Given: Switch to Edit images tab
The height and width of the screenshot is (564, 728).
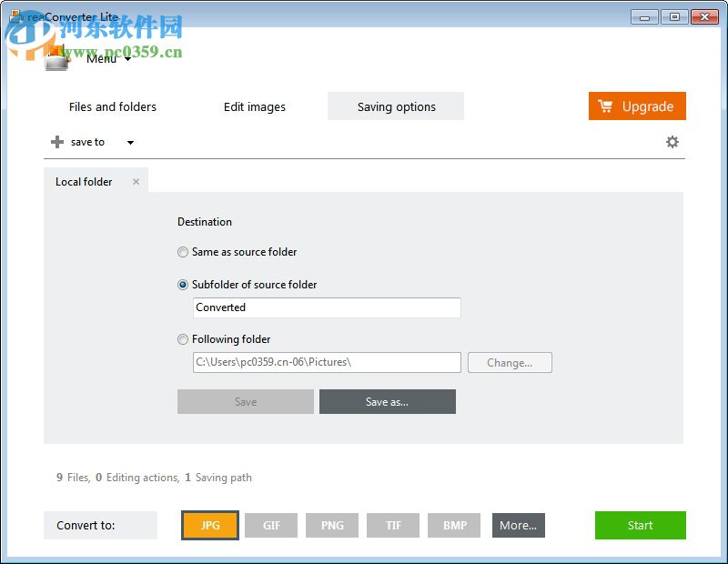Looking at the screenshot, I should point(255,106).
